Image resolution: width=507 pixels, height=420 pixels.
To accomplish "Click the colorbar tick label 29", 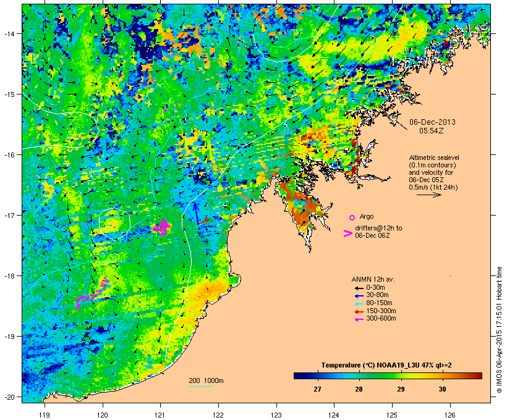I will 401,389.
